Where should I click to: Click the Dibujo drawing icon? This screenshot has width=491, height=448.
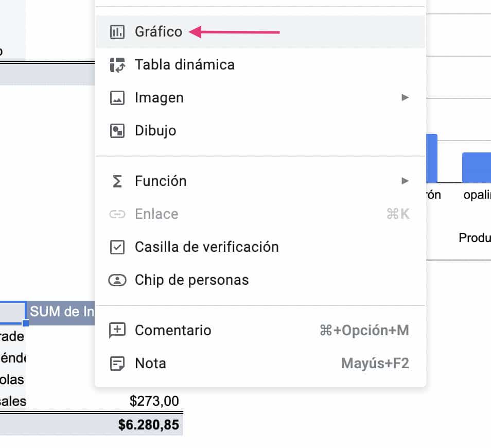click(x=118, y=131)
